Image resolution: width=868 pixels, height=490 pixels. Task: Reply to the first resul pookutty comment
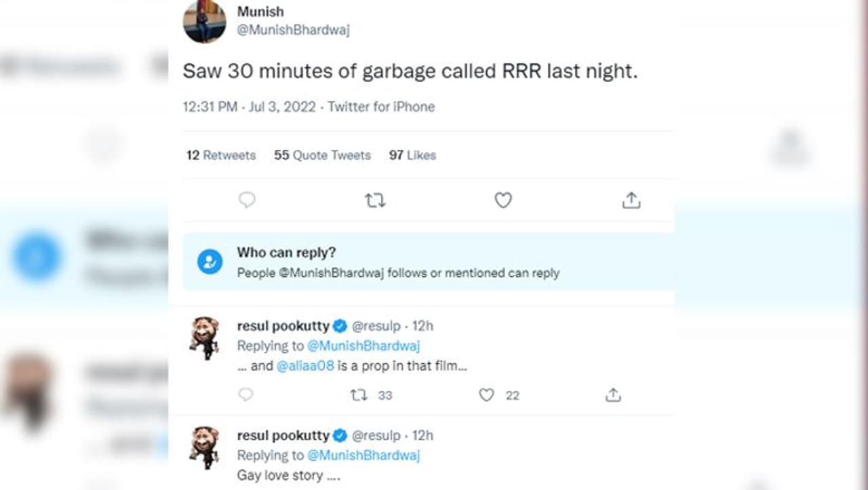[x=245, y=395]
